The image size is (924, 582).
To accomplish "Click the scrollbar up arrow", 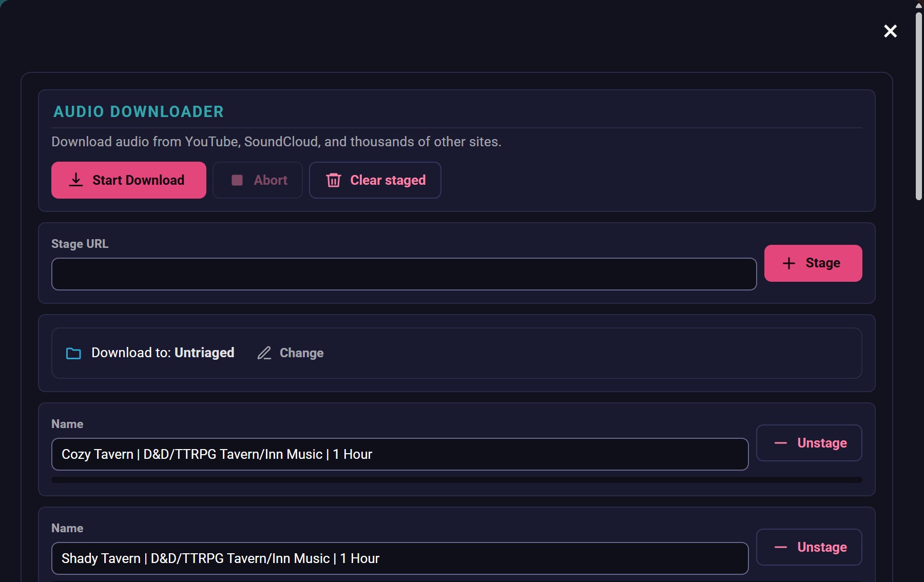I will point(919,6).
